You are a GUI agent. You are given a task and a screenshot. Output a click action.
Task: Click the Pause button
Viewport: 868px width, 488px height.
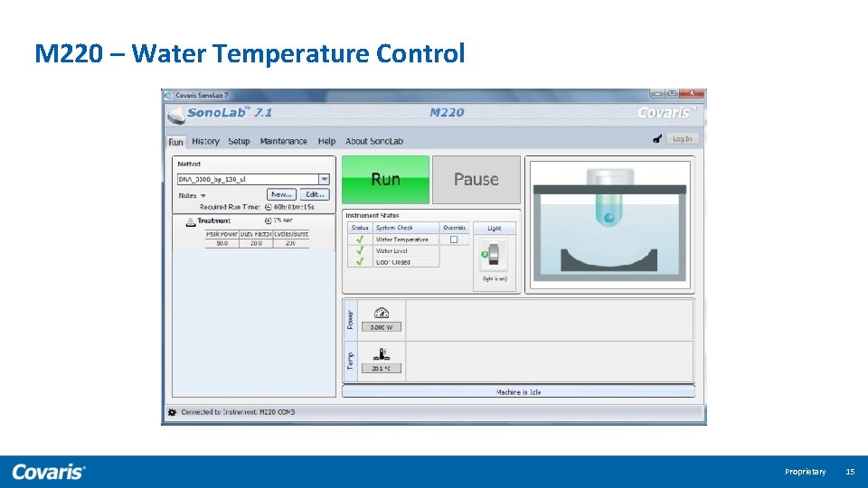pyautogui.click(x=476, y=179)
